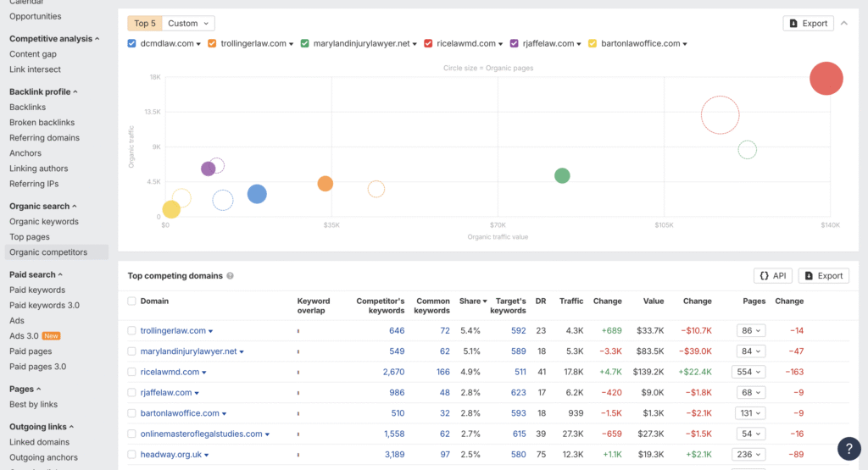The image size is (868, 470).
Task: Click the solid blue dcmdlaw.com chart bubble
Action: pyautogui.click(x=257, y=194)
